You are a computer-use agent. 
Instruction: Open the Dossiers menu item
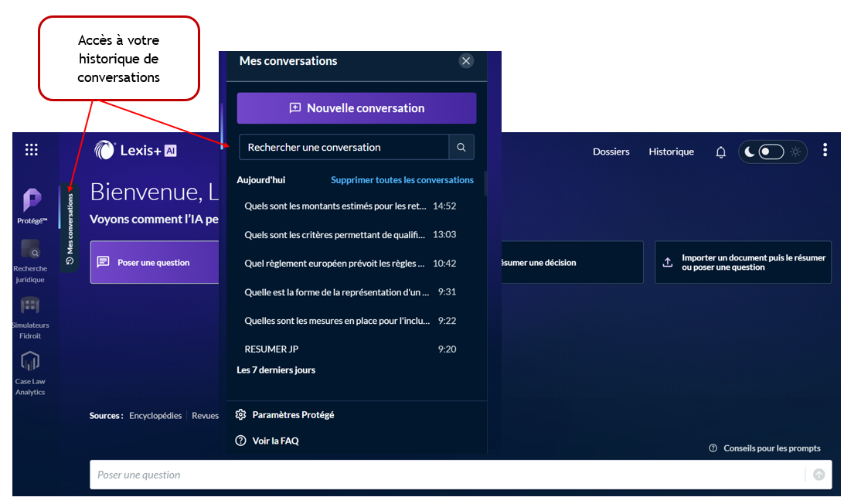coord(611,152)
